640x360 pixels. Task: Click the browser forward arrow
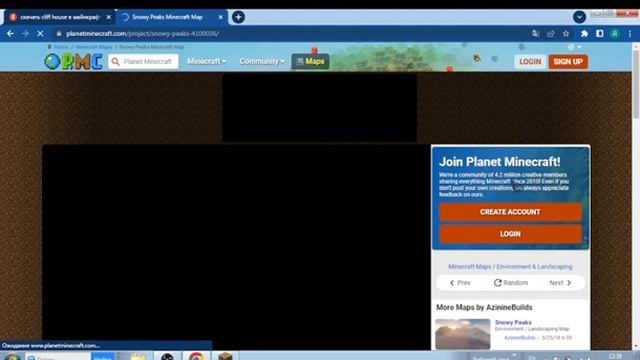tap(25, 33)
